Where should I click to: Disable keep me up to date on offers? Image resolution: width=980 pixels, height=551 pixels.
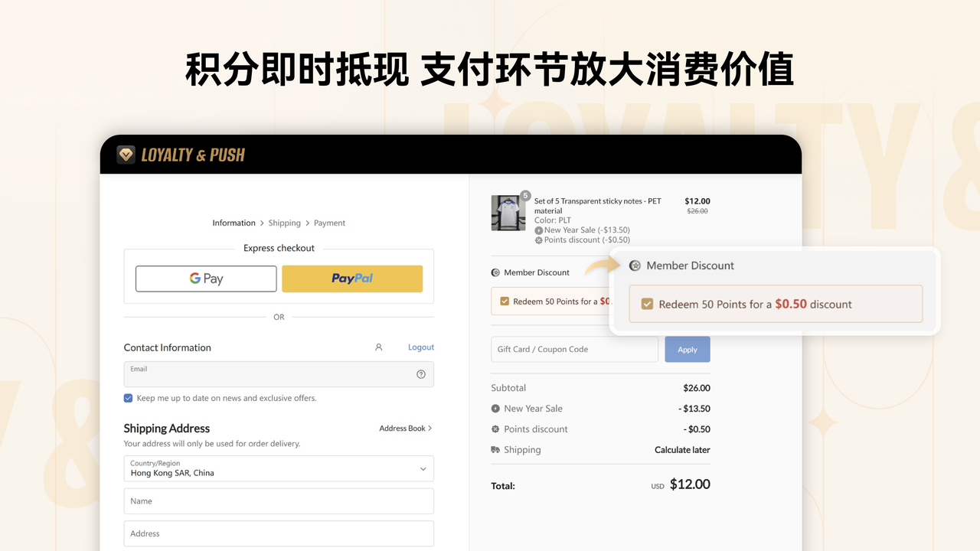(128, 398)
